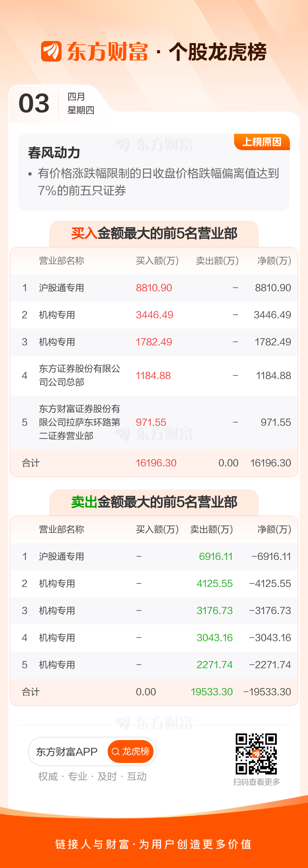The image size is (308, 868).
Task: Click 扫码查看更多 text under QR code
Action: tap(257, 782)
